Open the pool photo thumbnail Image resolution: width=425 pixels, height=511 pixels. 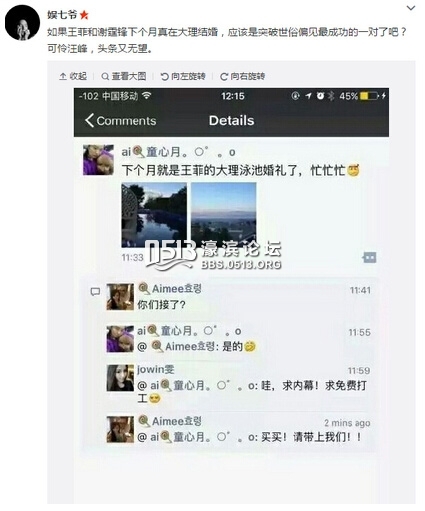[154, 215]
